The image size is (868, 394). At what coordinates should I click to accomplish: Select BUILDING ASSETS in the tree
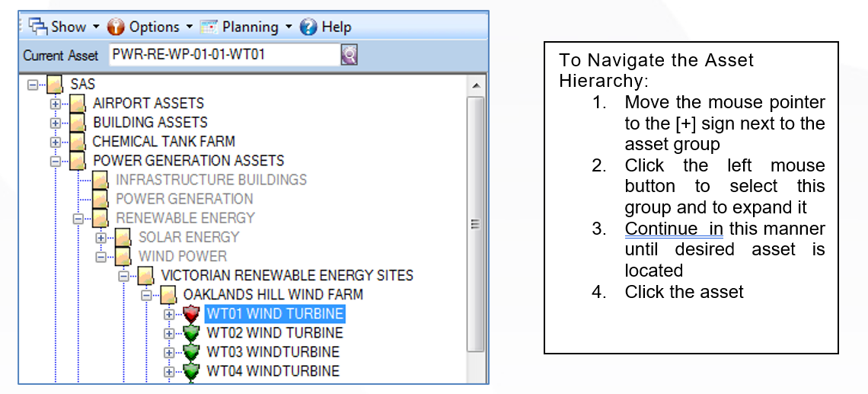point(150,123)
